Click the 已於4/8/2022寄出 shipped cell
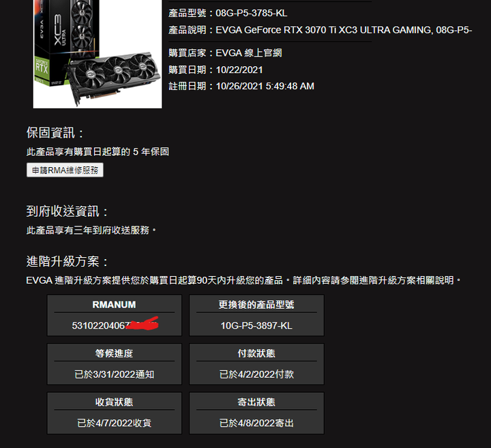The width and height of the screenshot is (491, 448). 256,423
